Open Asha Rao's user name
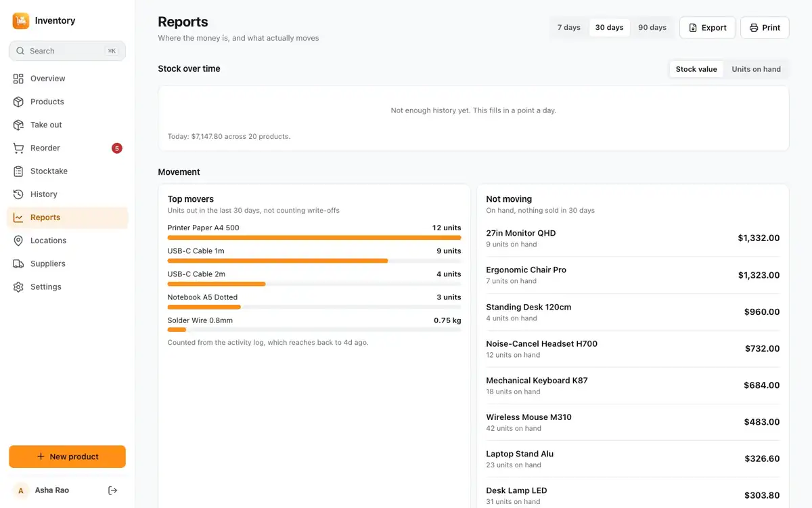Screen dimensions: 812x508 tap(52, 490)
